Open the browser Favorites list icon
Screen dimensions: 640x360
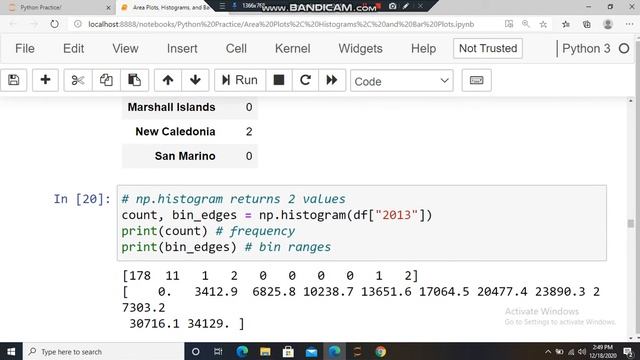tap(566, 24)
